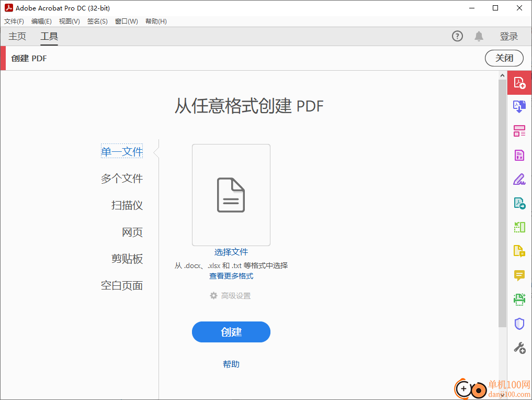Select the 单一文件 option

tap(122, 151)
